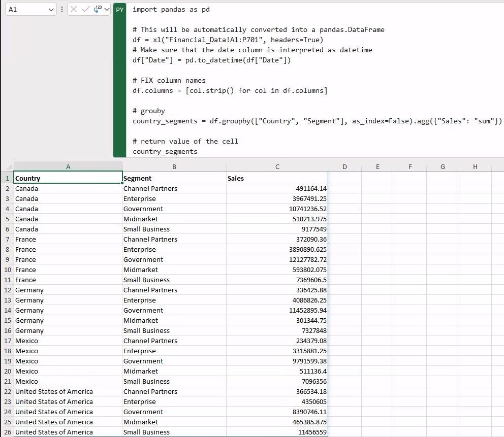Click the Segment header cell
This screenshot has height=437, width=504.
pyautogui.click(x=174, y=178)
